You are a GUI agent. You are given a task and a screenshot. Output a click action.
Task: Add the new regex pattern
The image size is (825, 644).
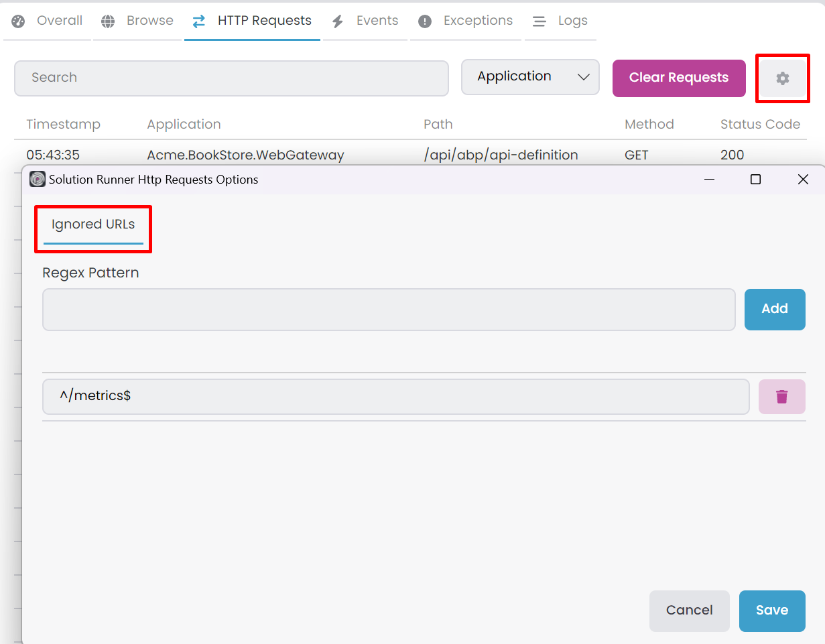tap(774, 309)
